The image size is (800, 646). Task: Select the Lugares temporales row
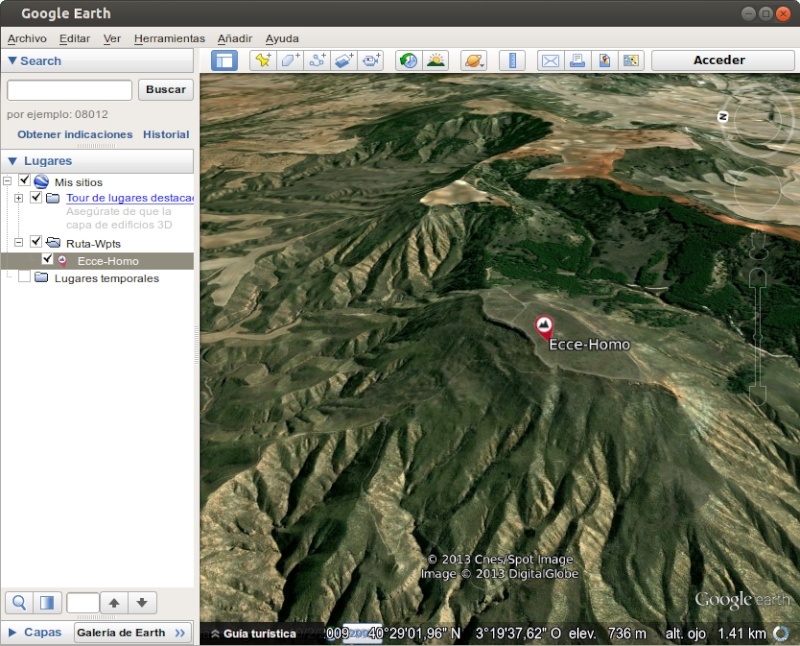[97, 278]
